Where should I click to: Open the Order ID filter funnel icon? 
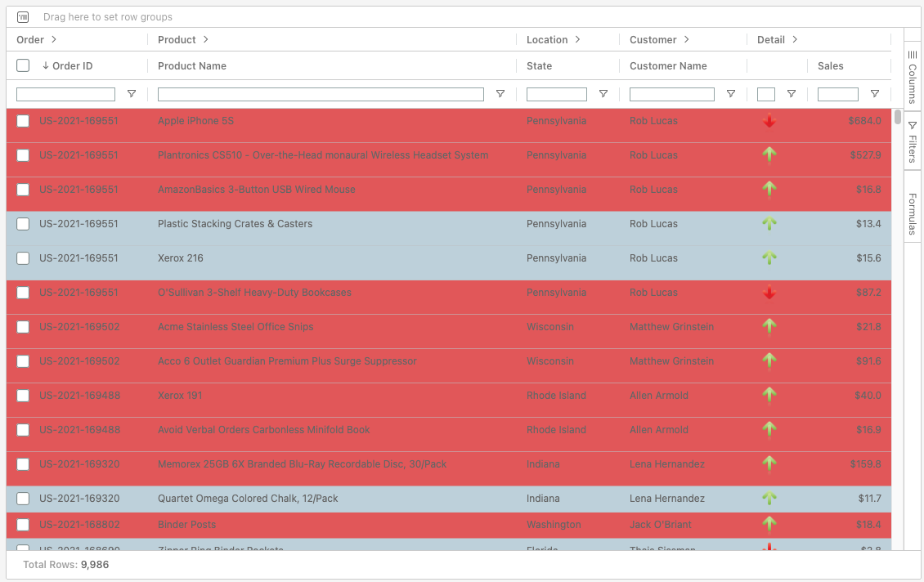pos(132,94)
